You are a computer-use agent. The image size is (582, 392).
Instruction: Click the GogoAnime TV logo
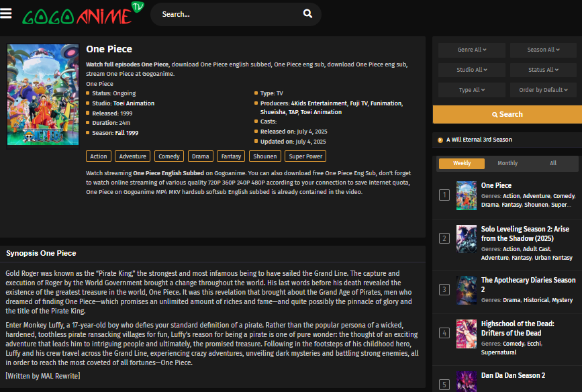point(83,13)
